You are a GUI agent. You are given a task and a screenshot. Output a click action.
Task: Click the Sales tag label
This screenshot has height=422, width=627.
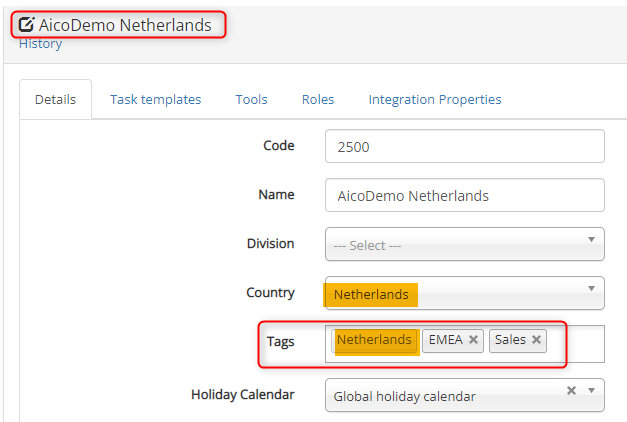click(510, 340)
